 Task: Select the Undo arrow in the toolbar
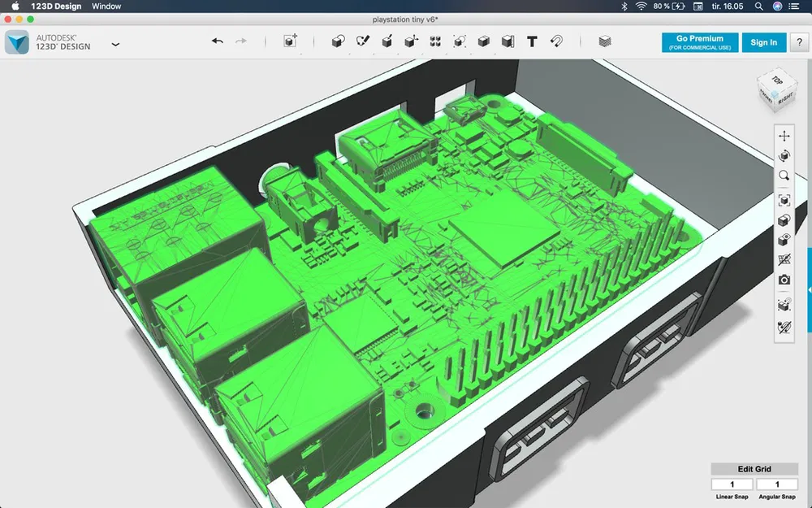click(x=217, y=42)
